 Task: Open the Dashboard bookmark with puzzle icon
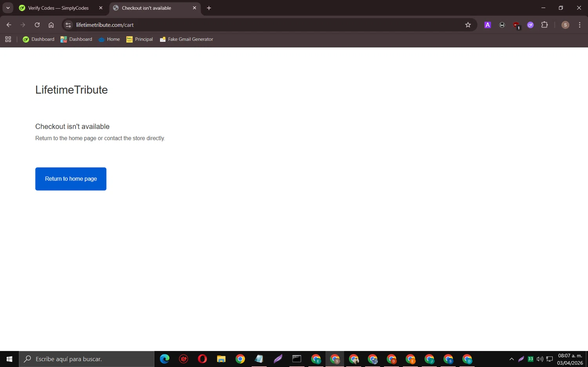click(x=76, y=39)
